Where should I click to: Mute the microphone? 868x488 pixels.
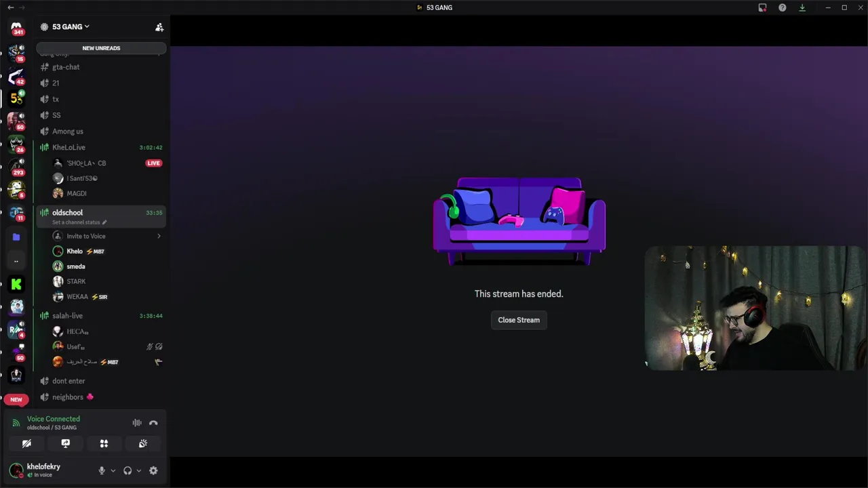click(x=102, y=470)
